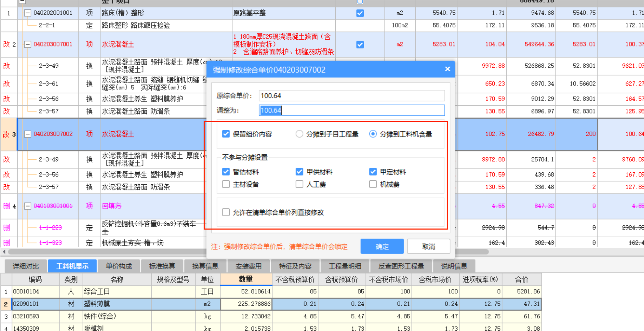Toggle the 保留组价内容 checkbox
This screenshot has width=644, height=331.
pos(226,134)
